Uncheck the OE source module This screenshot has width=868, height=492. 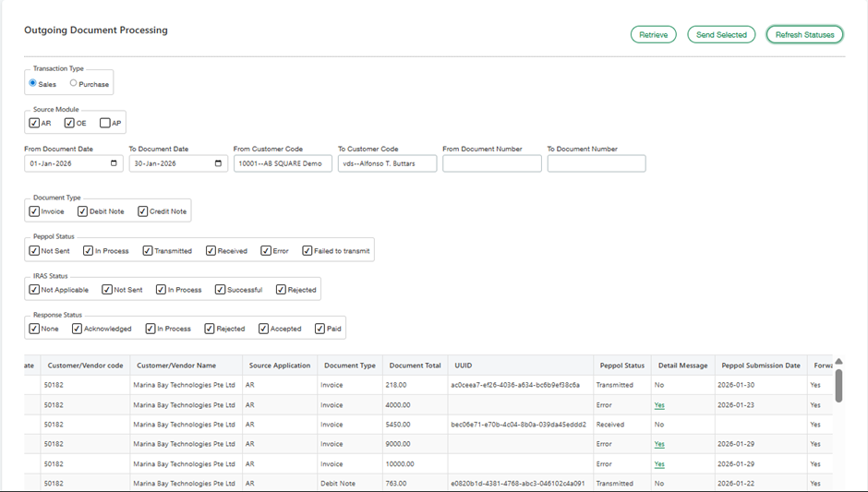[69, 123]
